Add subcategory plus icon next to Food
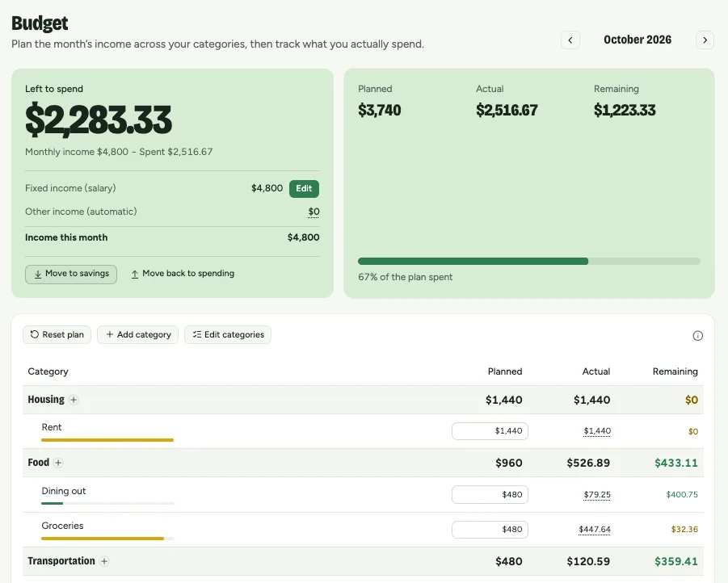This screenshot has height=583, width=728. (x=58, y=463)
